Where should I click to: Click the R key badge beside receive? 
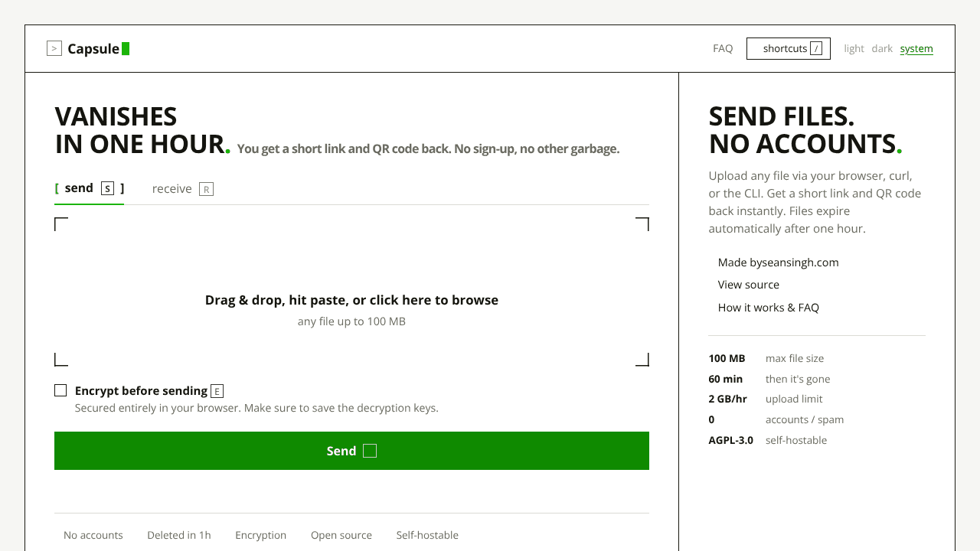click(x=206, y=189)
